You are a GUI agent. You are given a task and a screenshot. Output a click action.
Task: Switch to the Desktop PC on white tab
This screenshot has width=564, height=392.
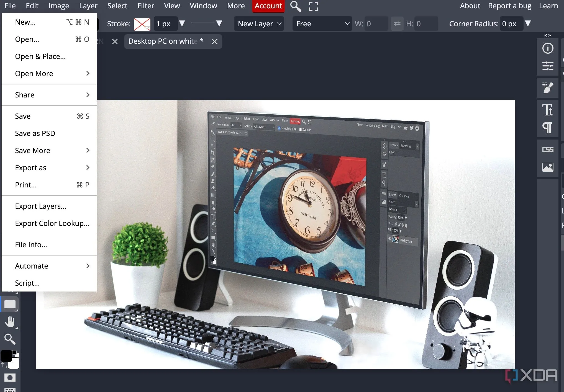click(166, 42)
